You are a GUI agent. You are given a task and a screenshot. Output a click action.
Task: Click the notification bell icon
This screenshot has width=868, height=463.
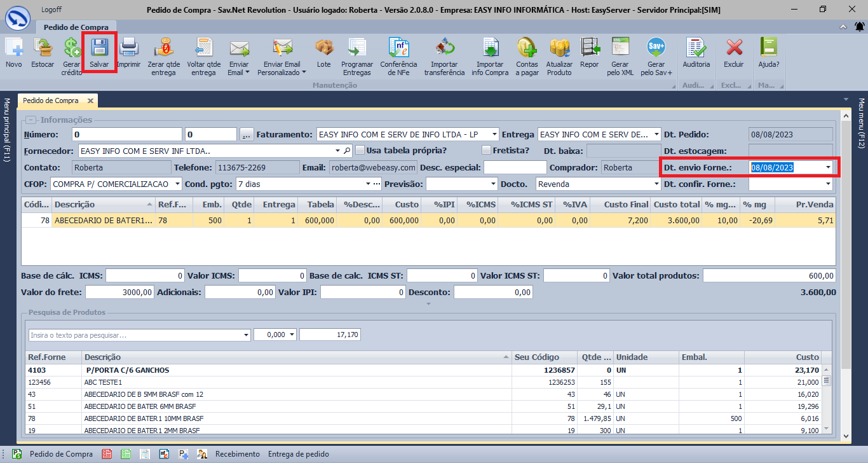(859, 27)
